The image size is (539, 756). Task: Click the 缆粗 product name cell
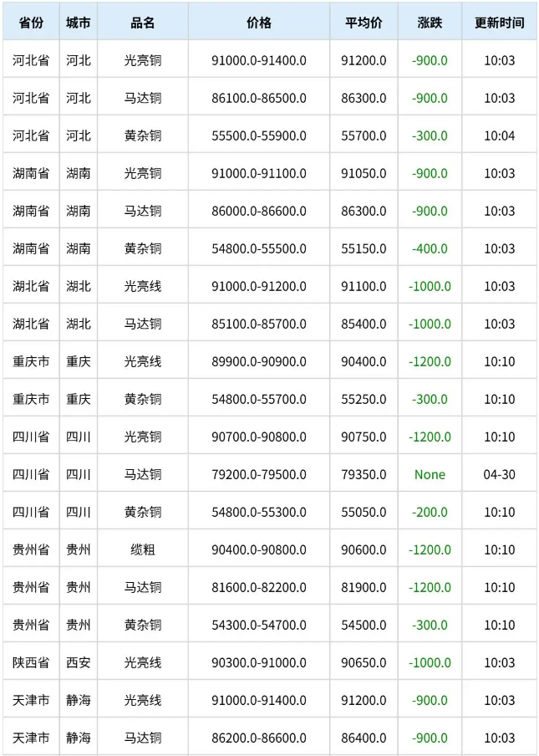(x=143, y=549)
